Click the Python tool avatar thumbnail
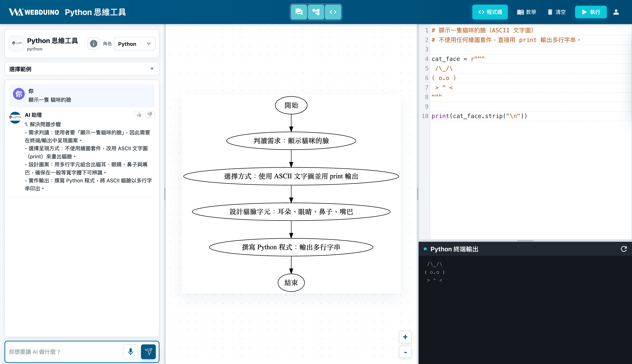Image resolution: width=632 pixels, height=364 pixels. (16, 43)
